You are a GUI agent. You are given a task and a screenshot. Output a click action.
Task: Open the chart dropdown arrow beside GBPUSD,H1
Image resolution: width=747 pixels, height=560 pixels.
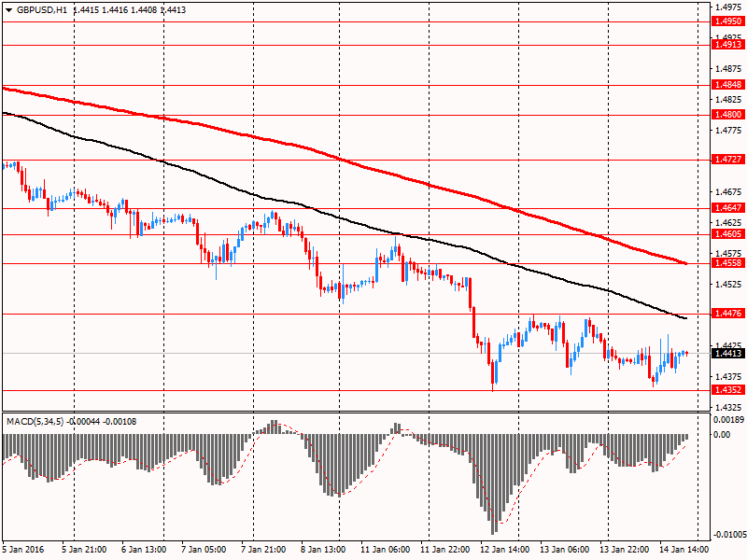click(x=8, y=10)
